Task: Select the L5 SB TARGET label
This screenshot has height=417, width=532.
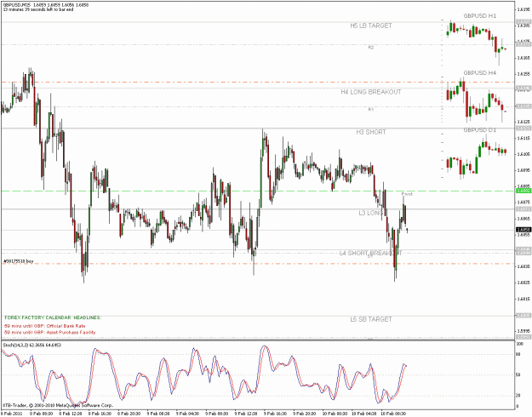Action: [371, 319]
